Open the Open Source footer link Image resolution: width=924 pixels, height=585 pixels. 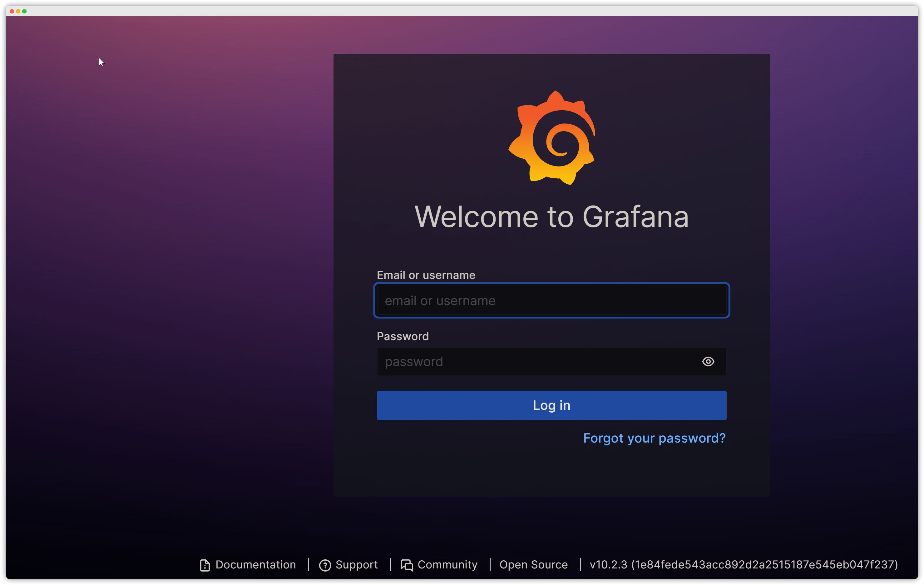[533, 565]
